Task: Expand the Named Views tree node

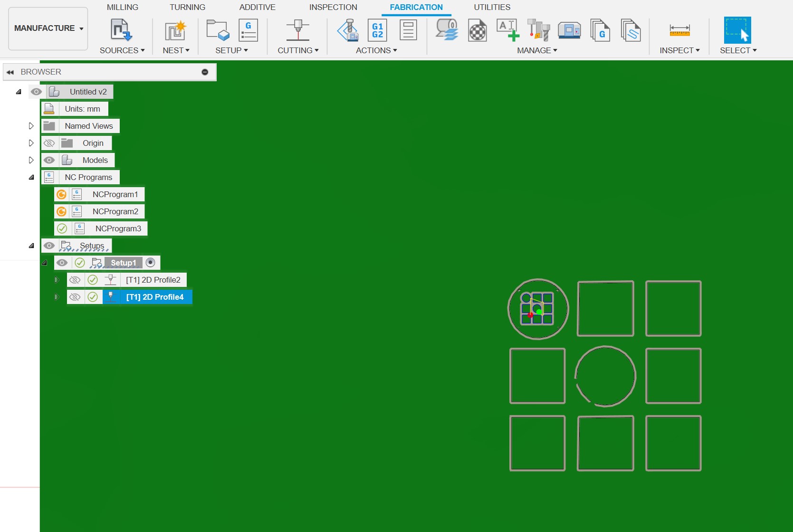Action: pyautogui.click(x=31, y=126)
